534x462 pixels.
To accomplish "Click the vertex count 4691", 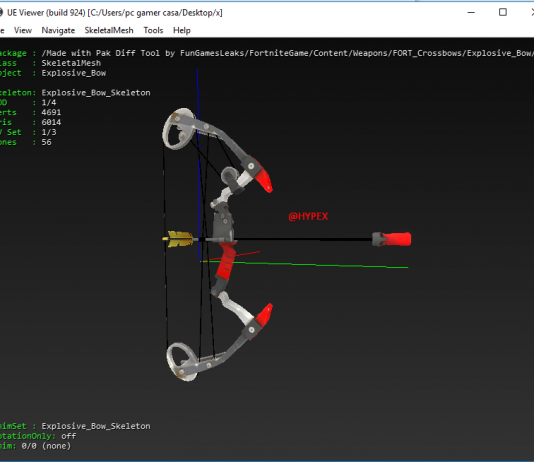I will pyautogui.click(x=51, y=112).
